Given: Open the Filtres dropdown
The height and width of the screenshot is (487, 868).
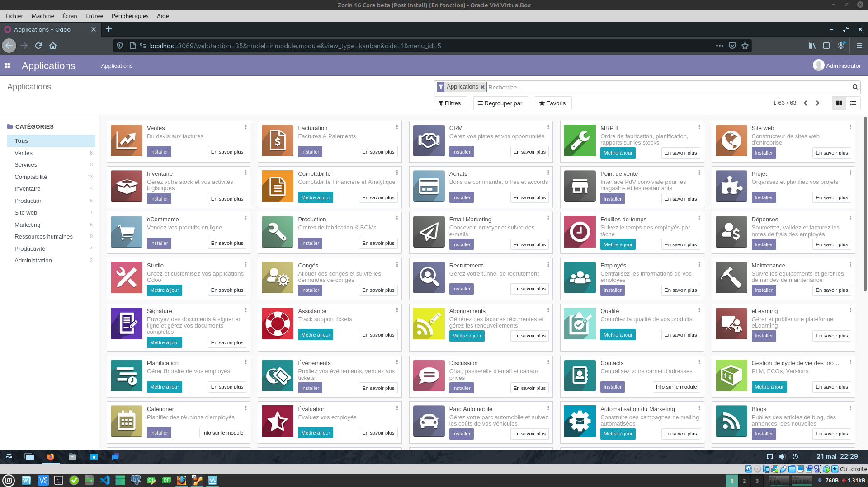Looking at the screenshot, I should tap(450, 103).
